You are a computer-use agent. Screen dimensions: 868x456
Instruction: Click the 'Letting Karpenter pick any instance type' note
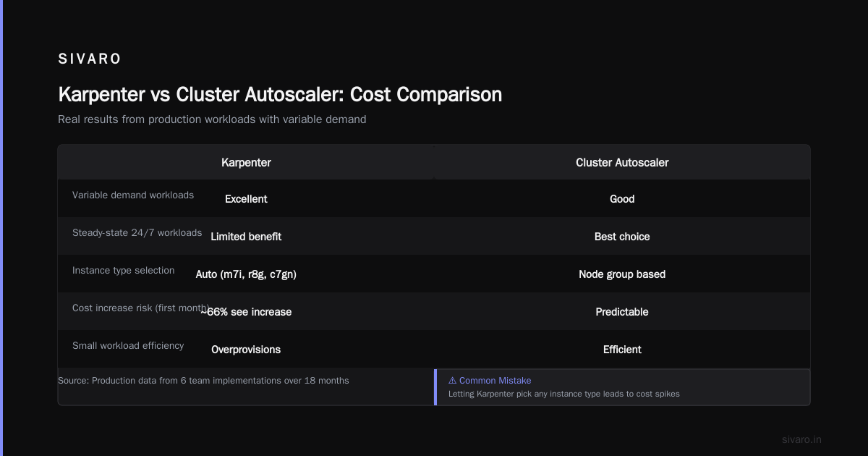click(564, 394)
